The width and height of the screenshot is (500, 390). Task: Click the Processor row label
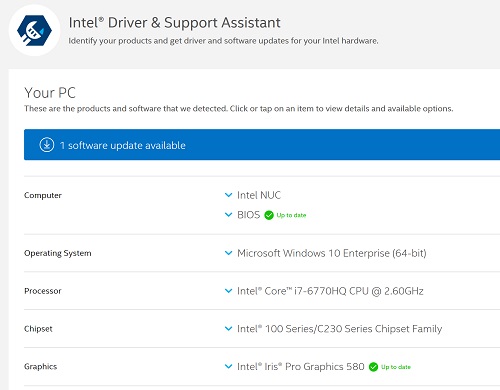(43, 291)
